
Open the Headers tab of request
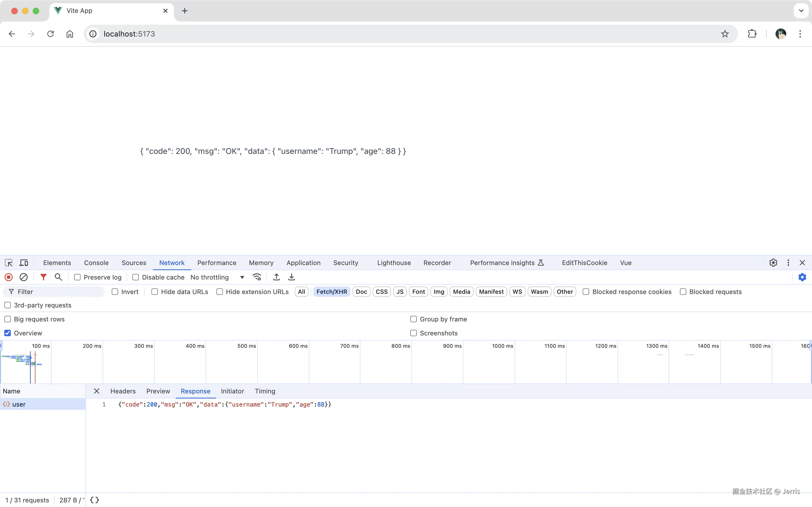tap(123, 391)
